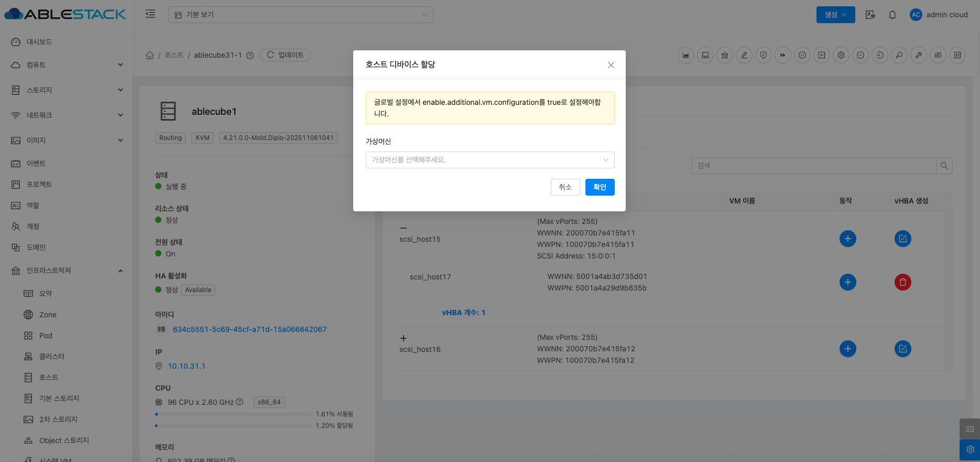Click the red delete icon for scsi_host17
This screenshot has width=980, height=462.
902,282
